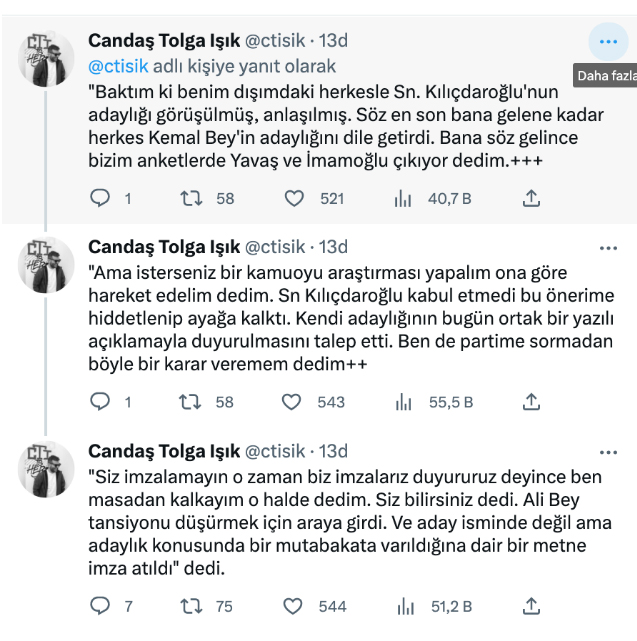This screenshot has height=641, width=637.
Task: Retweet the second tweet
Action: 188,402
